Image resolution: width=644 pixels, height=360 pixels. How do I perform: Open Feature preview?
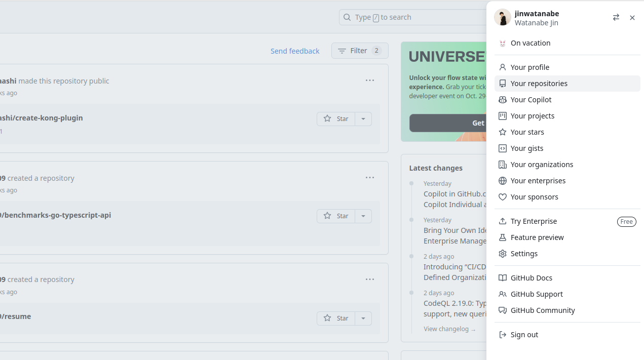pyautogui.click(x=567, y=237)
